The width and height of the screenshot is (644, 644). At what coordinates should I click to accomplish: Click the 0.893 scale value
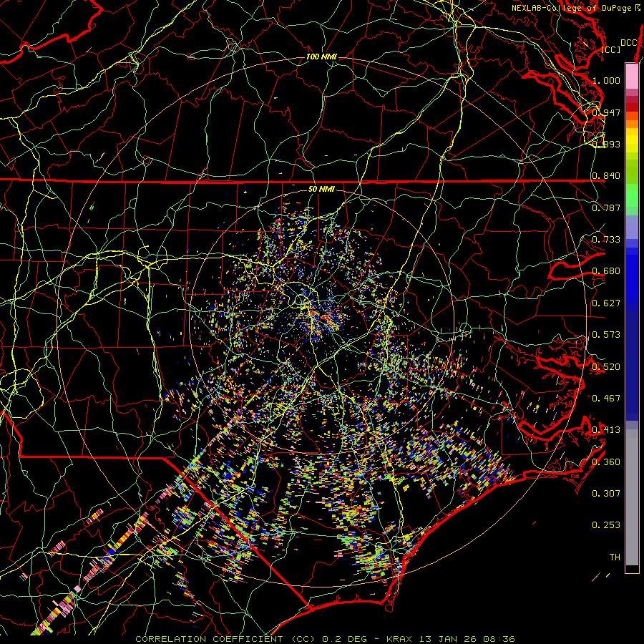click(606, 144)
